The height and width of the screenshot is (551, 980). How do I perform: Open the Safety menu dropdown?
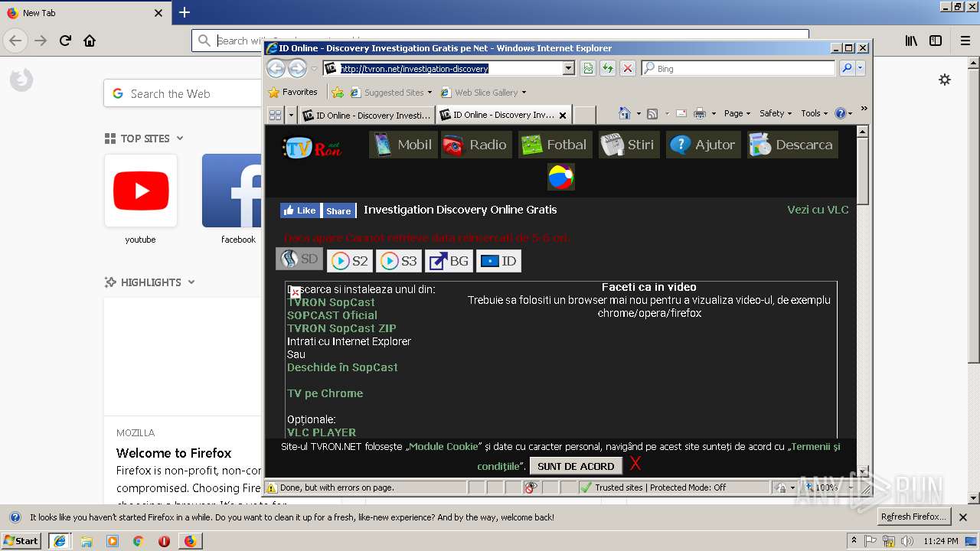pos(776,113)
